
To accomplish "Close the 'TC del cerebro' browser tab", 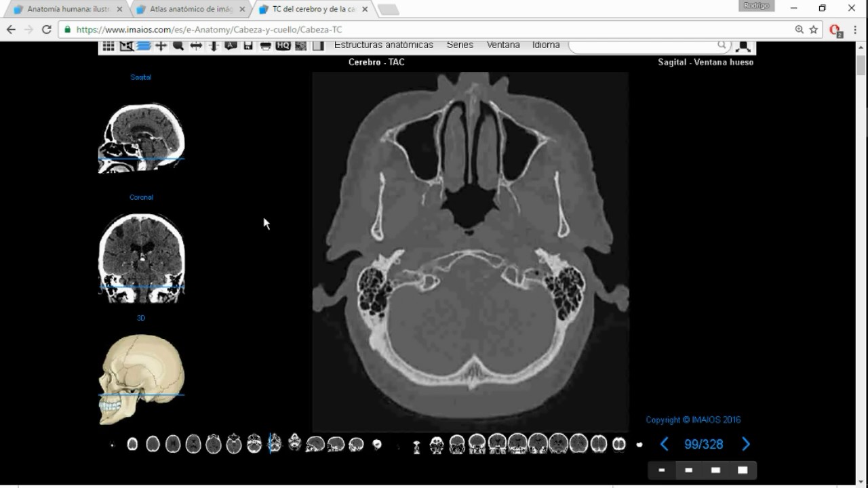I will click(x=365, y=9).
